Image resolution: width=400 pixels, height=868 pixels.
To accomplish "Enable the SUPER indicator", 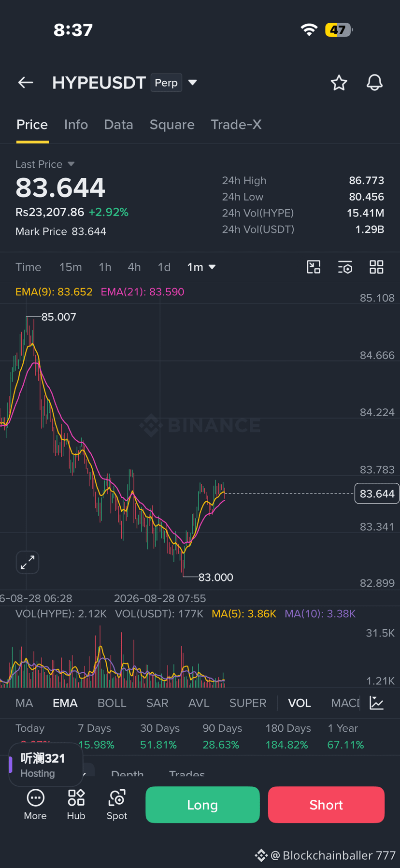I will (248, 703).
